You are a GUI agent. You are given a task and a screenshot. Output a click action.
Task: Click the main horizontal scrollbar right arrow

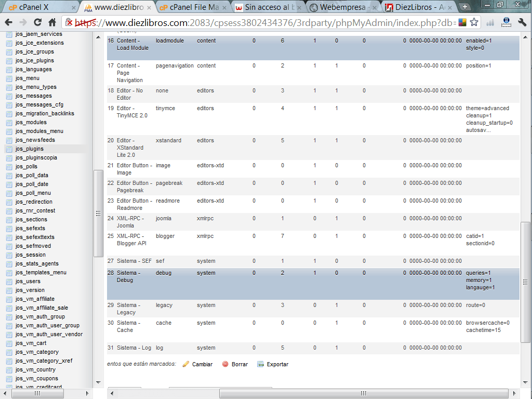pyautogui.click(x=514, y=393)
